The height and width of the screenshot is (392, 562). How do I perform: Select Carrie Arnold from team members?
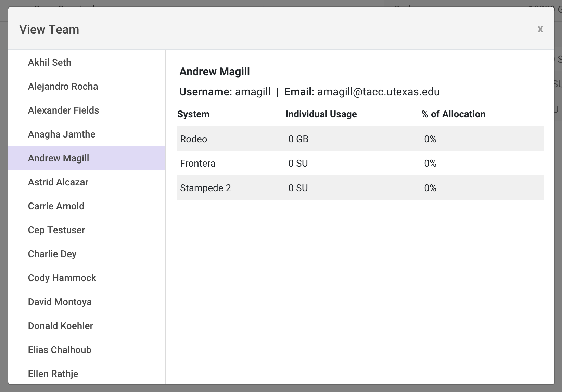56,206
